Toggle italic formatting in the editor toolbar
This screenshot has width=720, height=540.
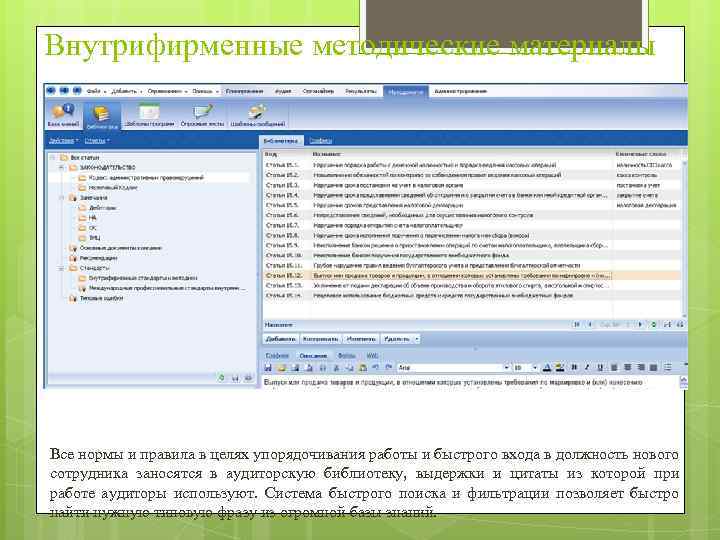tap(587, 368)
